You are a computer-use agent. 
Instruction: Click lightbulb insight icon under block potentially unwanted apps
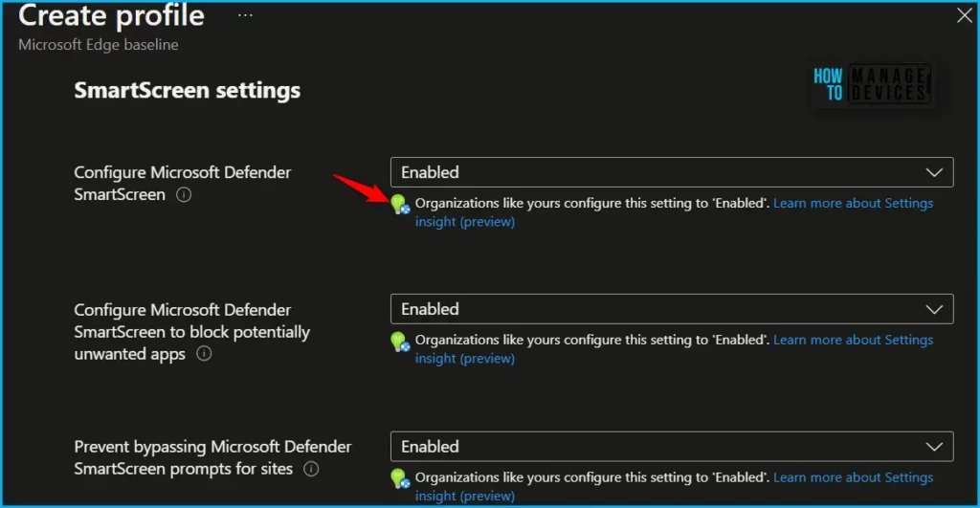tap(400, 342)
